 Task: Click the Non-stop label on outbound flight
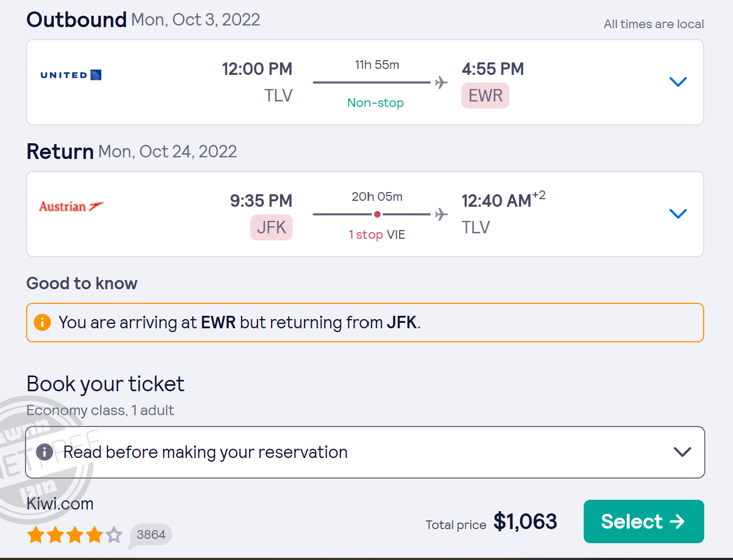(x=375, y=103)
